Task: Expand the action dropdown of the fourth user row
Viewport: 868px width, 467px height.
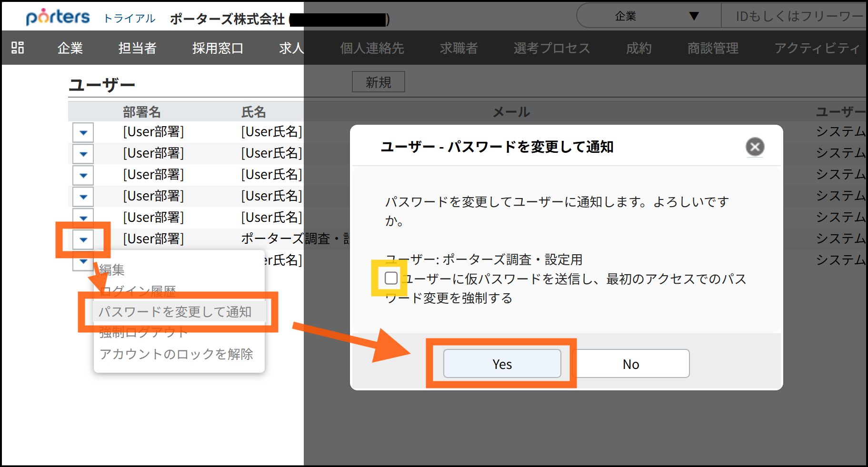Action: tap(83, 197)
